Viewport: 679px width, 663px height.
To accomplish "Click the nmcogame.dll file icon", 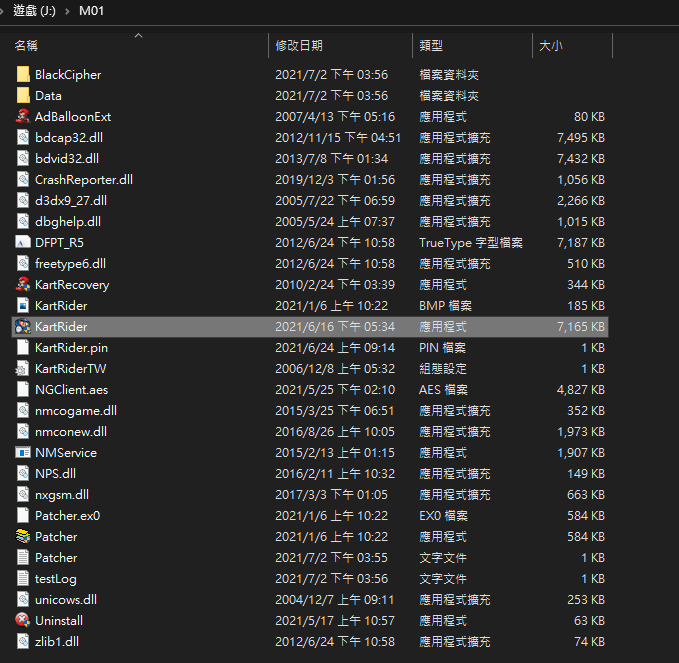I will click(x=23, y=411).
